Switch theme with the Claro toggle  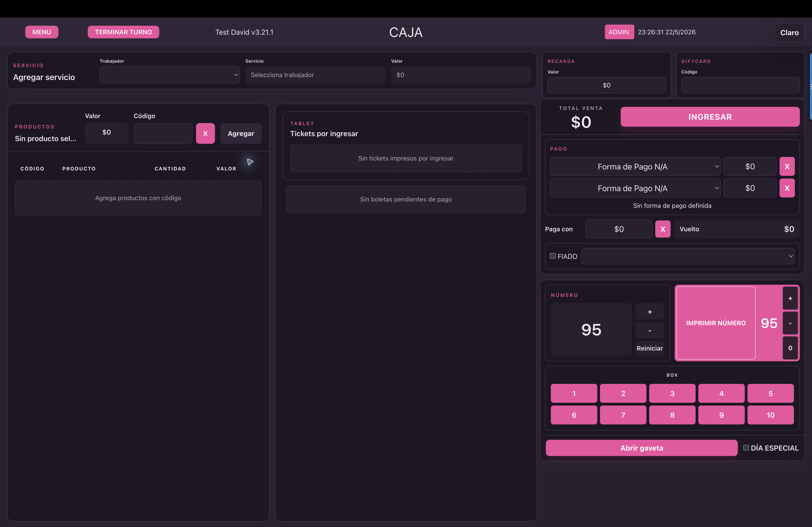[789, 33]
